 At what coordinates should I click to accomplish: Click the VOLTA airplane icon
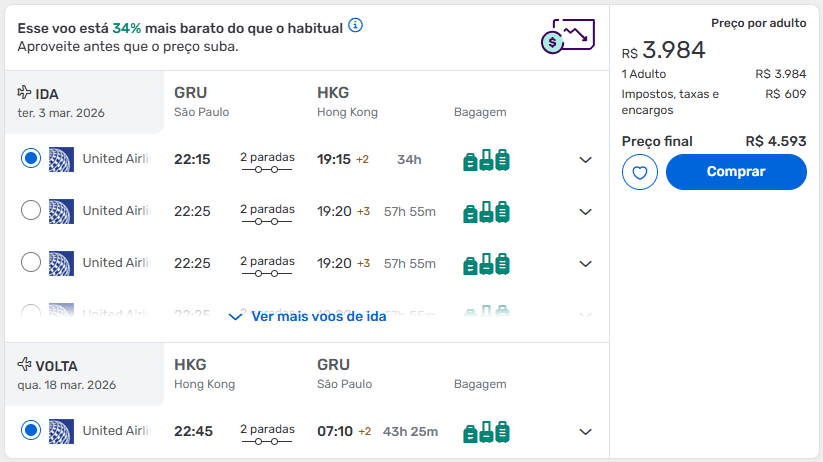click(24, 364)
